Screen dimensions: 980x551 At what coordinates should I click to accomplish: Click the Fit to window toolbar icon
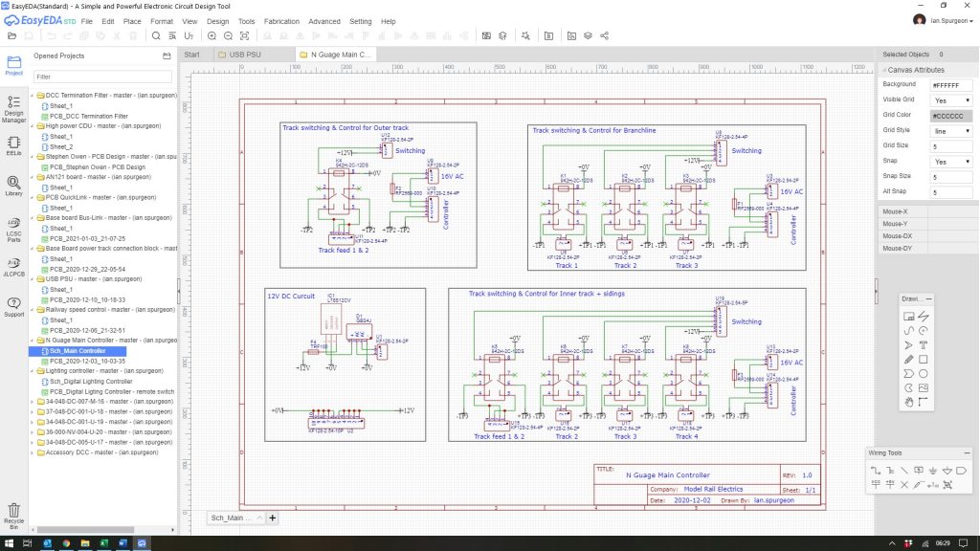click(244, 35)
